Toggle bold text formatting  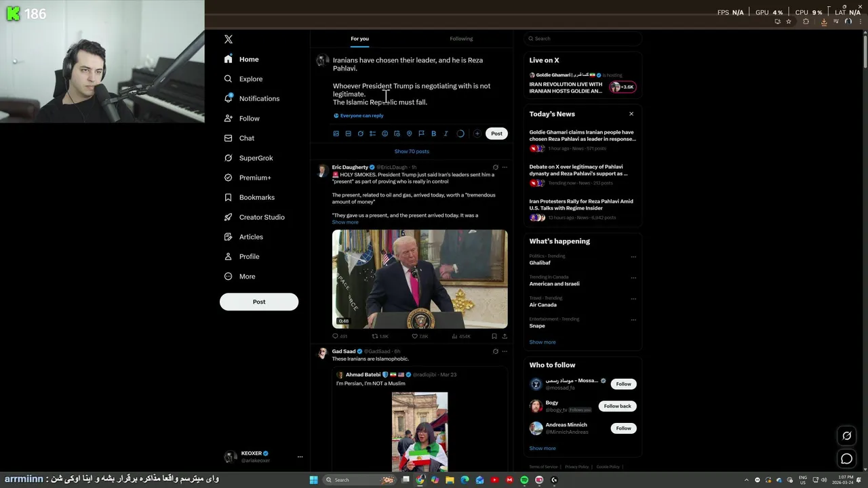[x=433, y=134]
